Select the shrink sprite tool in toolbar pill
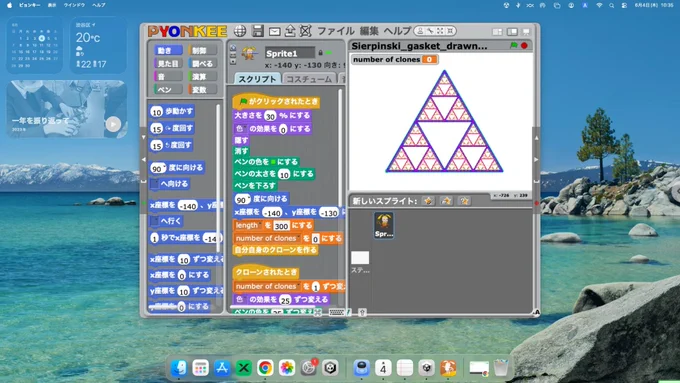 (450, 31)
